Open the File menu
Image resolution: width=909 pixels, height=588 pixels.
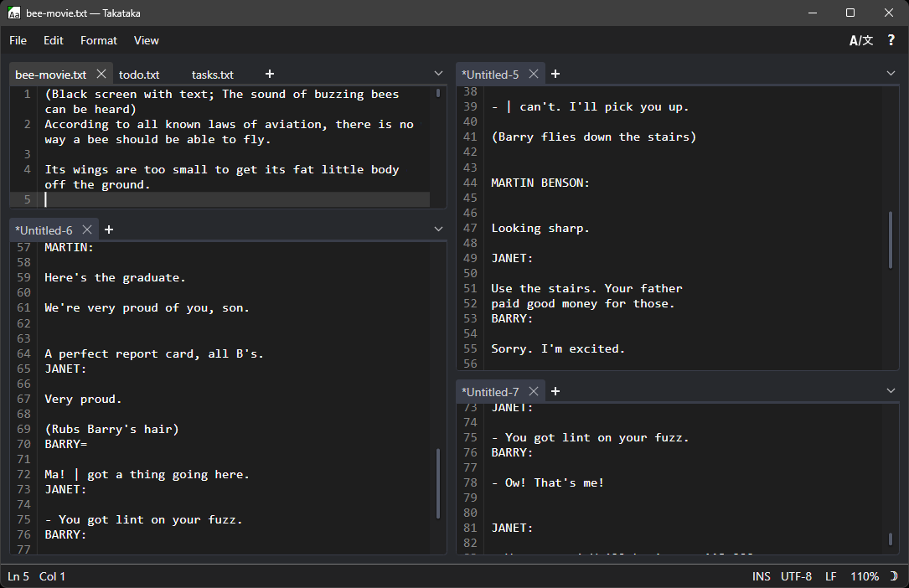[x=18, y=40]
